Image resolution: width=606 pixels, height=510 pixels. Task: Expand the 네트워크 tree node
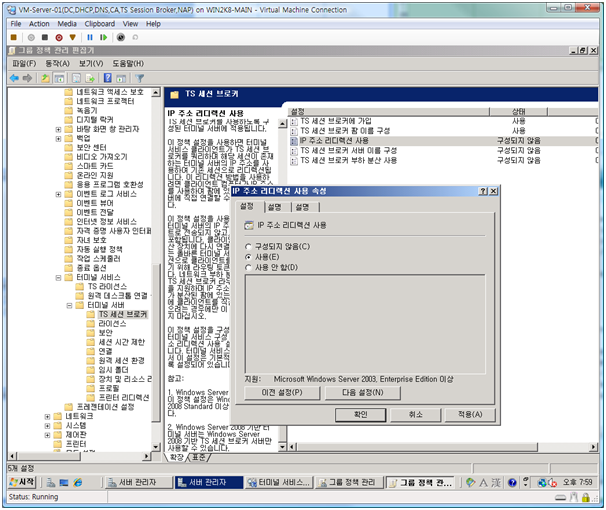(x=47, y=416)
